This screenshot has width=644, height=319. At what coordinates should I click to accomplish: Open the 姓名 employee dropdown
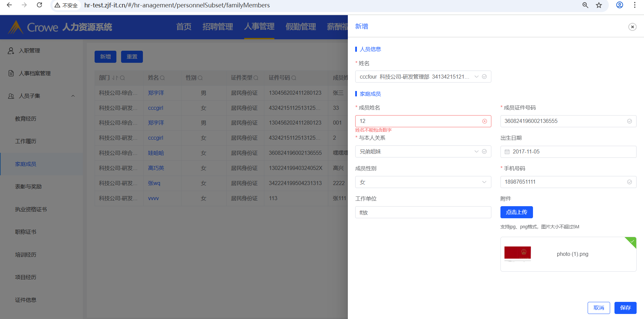pos(476,77)
